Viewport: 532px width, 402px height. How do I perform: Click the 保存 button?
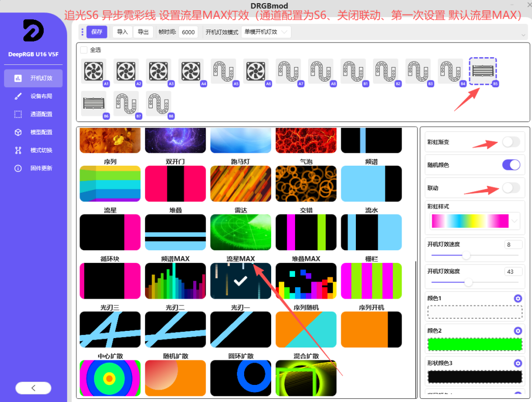97,32
